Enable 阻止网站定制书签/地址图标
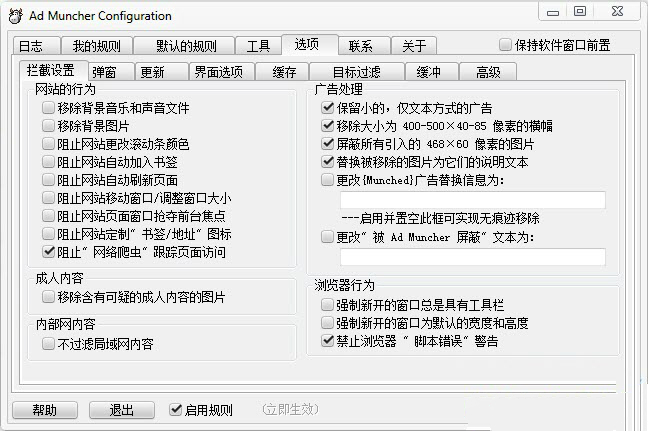 click(48, 234)
